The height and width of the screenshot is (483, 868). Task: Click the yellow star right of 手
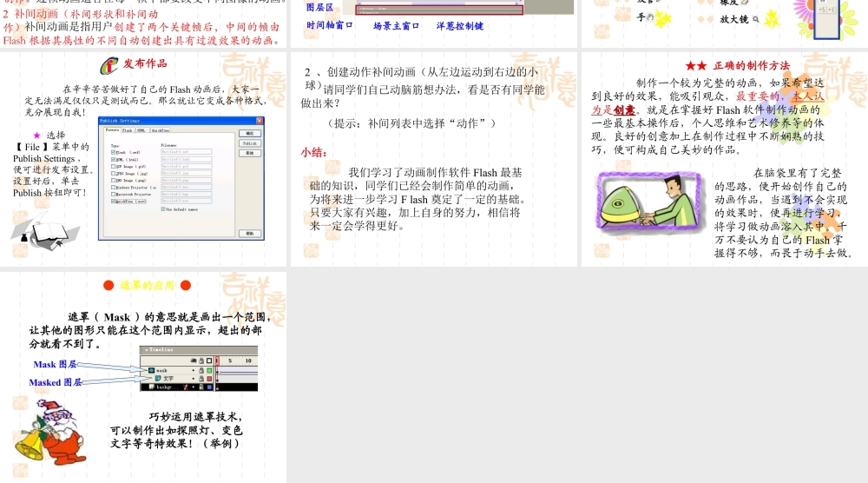(663, 18)
